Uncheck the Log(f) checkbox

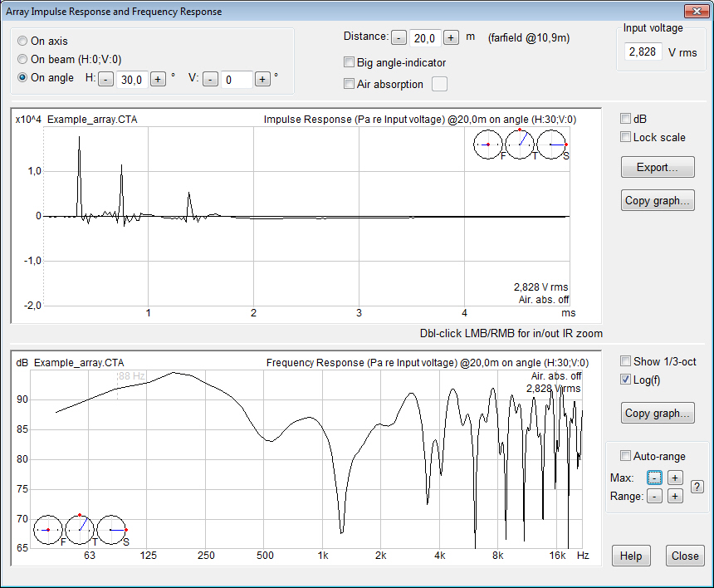click(626, 380)
